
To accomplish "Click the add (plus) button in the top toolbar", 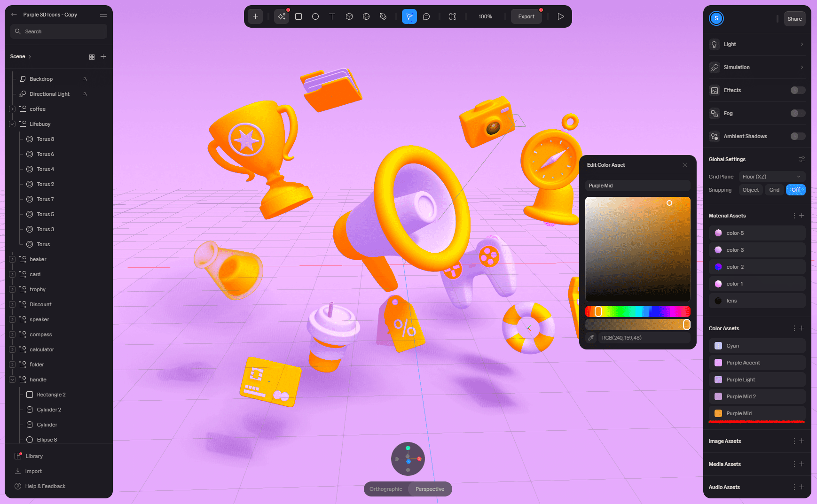I will [255, 16].
